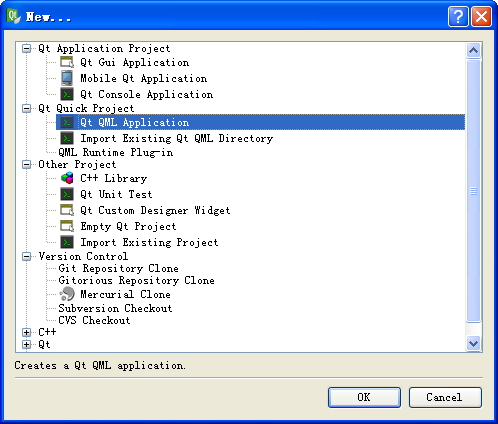This screenshot has width=498, height=424.
Task: Click the Qt Console Application terminal icon
Action: (67, 94)
